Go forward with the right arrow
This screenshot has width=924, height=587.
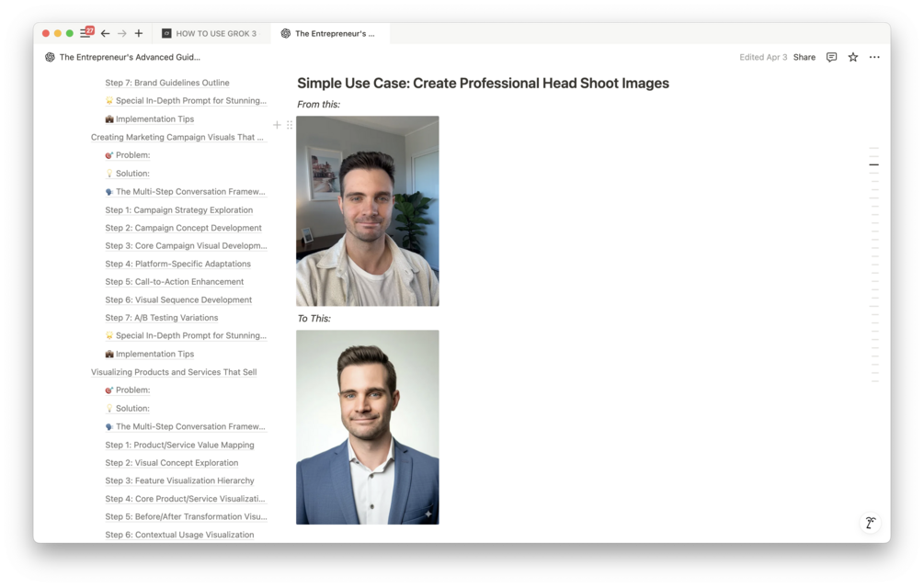(122, 34)
